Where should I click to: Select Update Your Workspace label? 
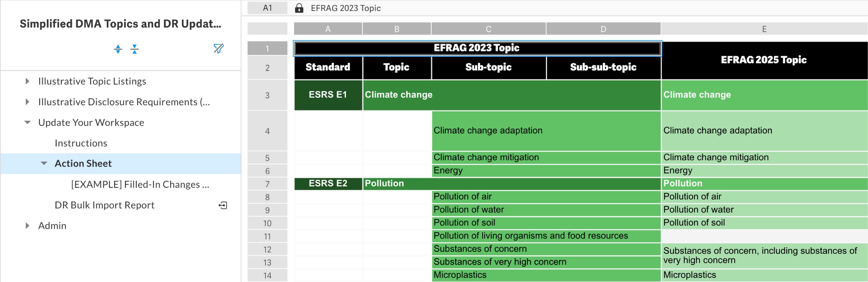click(91, 122)
